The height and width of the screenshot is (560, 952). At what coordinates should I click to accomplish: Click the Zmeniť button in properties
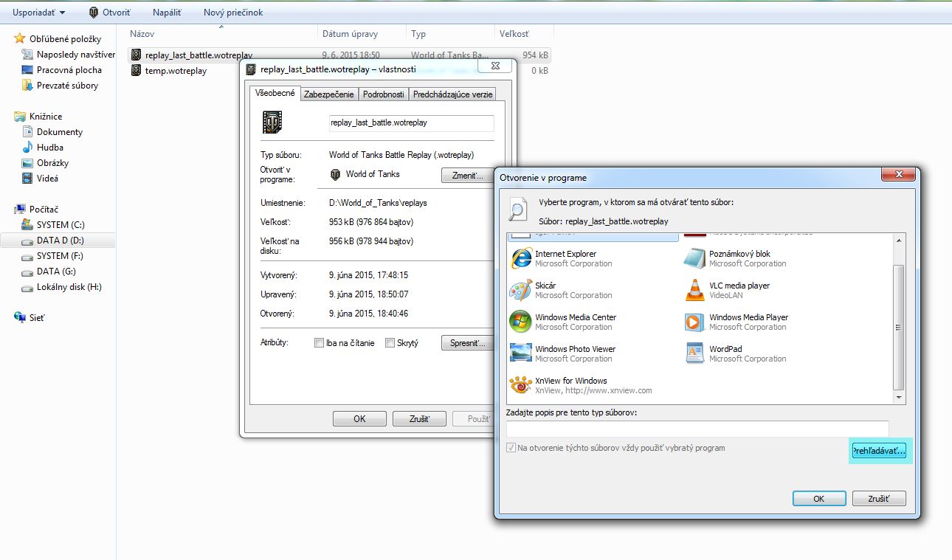pyautogui.click(x=467, y=176)
